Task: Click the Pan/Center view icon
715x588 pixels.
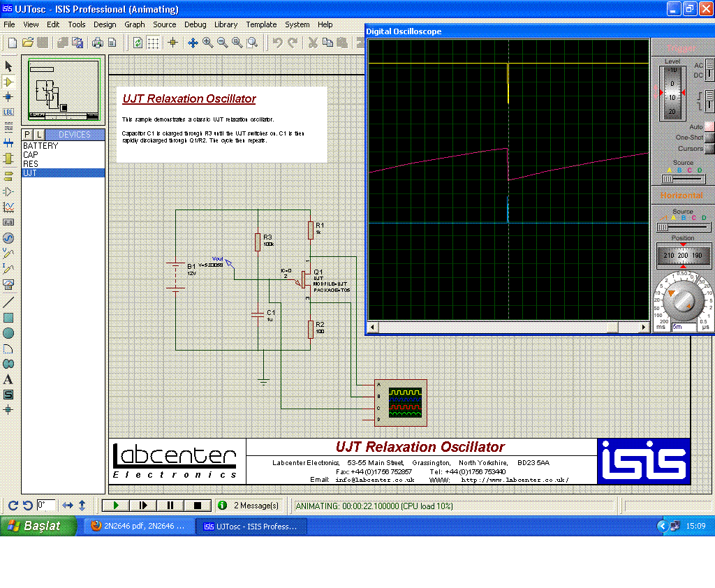Action: (193, 43)
